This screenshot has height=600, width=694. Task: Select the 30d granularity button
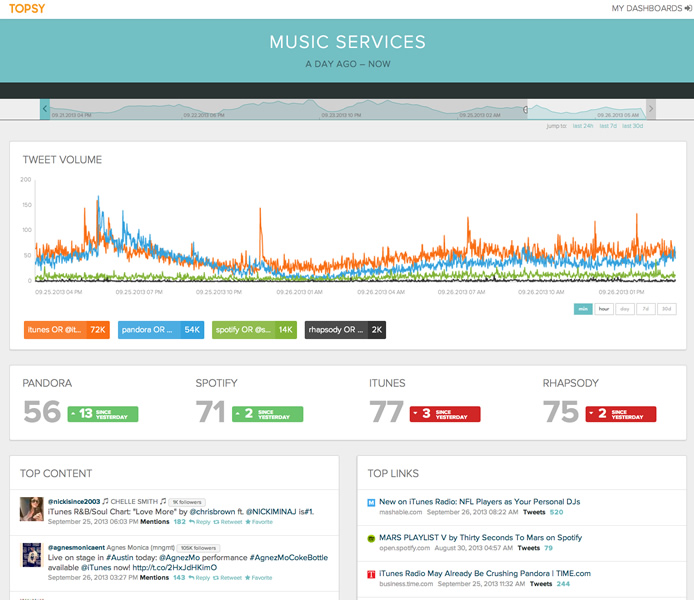[667, 309]
